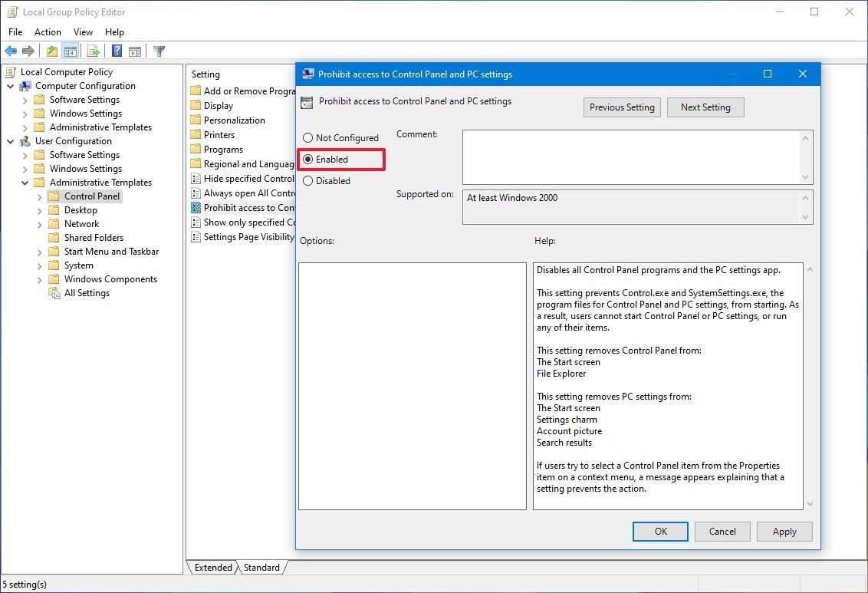The height and width of the screenshot is (593, 868).
Task: Switch to the Extended tab
Action: click(x=212, y=568)
